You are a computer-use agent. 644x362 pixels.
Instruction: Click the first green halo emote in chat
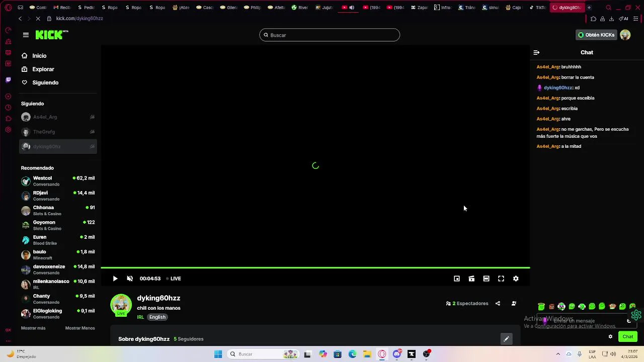(x=541, y=307)
